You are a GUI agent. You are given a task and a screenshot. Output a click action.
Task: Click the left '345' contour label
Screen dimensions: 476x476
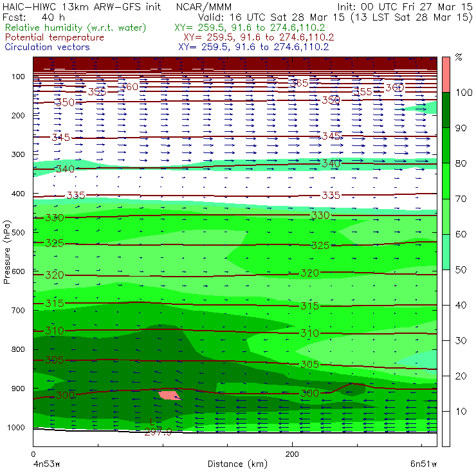[61, 138]
